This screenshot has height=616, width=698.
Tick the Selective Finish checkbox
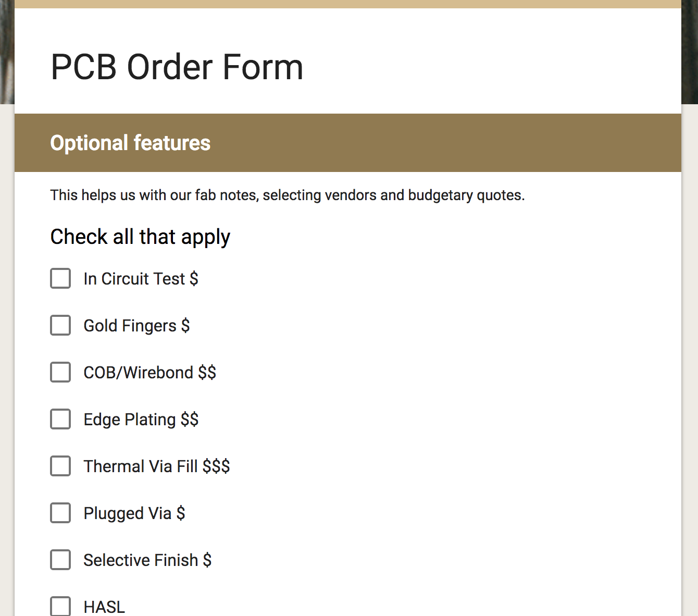(60, 560)
